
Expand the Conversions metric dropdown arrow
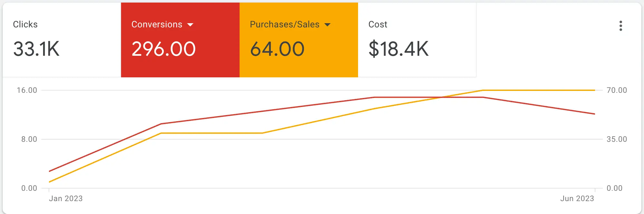tap(190, 25)
